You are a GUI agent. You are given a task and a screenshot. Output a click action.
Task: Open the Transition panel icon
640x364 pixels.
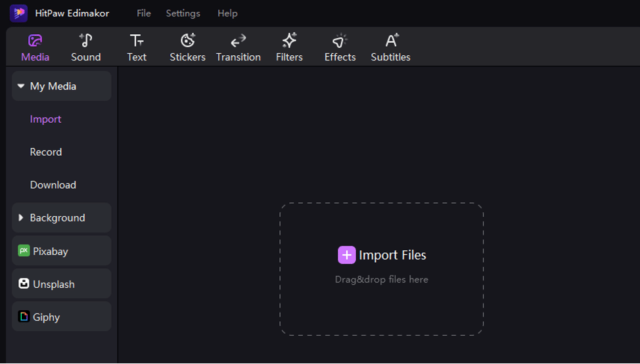click(x=239, y=41)
